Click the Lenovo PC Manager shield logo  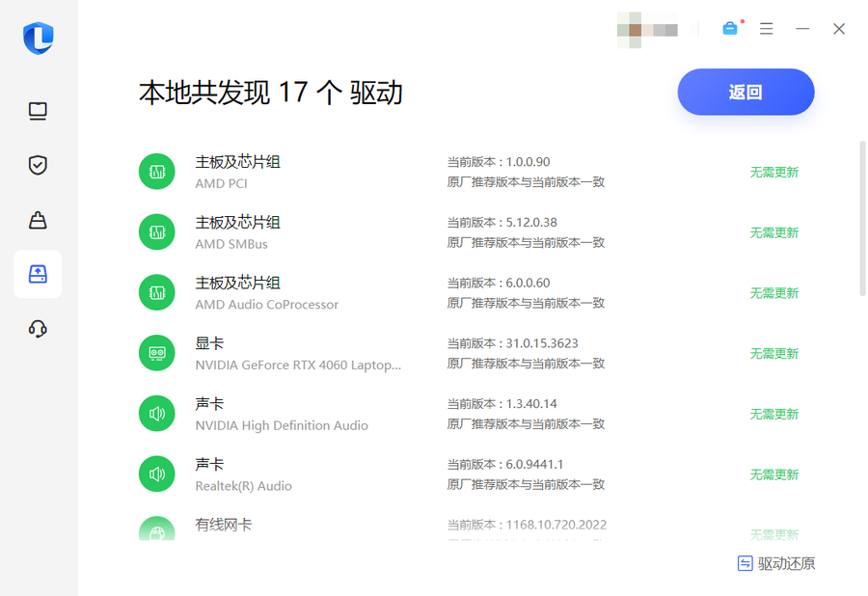[x=39, y=38]
